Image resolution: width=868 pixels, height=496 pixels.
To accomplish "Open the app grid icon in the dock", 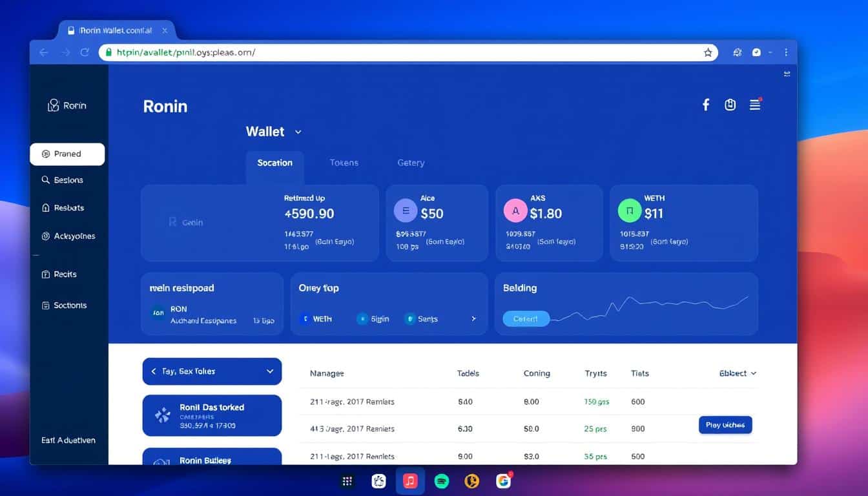I will coord(347,480).
